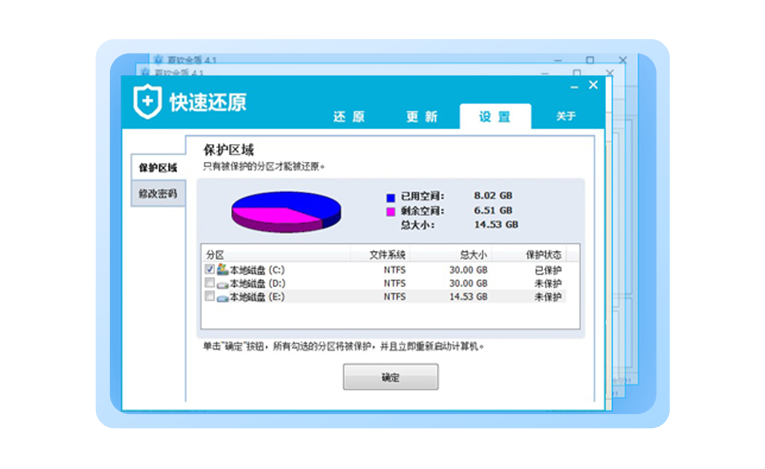The width and height of the screenshot is (765, 469).
Task: Click the D: drive icon
Action: (222, 283)
